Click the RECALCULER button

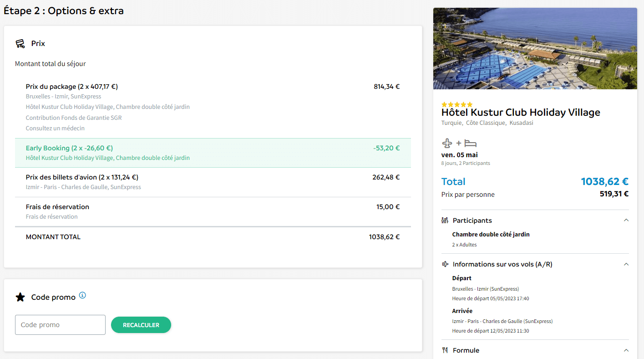pos(141,325)
